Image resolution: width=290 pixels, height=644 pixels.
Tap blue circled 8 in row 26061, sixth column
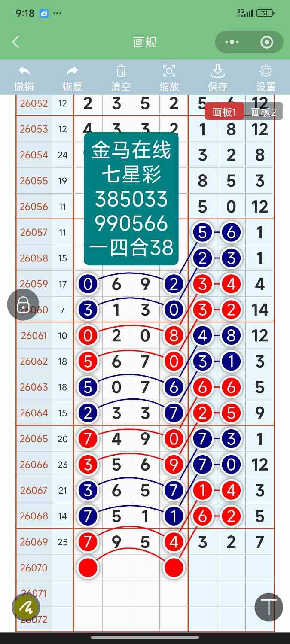tap(231, 336)
